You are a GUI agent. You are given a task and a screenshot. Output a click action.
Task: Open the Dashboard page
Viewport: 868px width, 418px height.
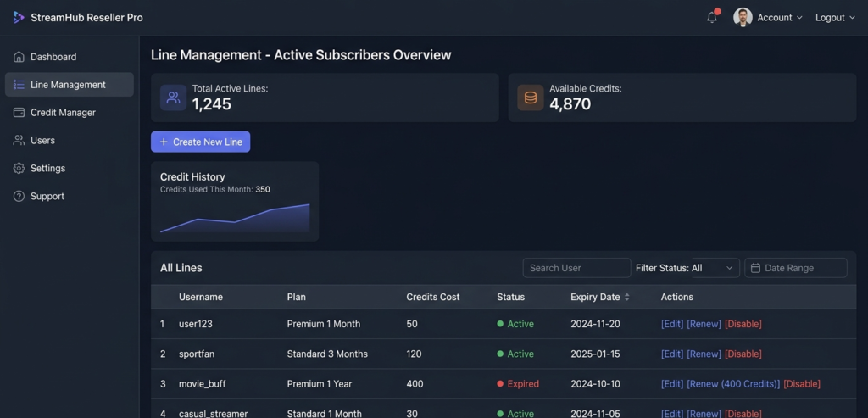[x=70, y=57]
